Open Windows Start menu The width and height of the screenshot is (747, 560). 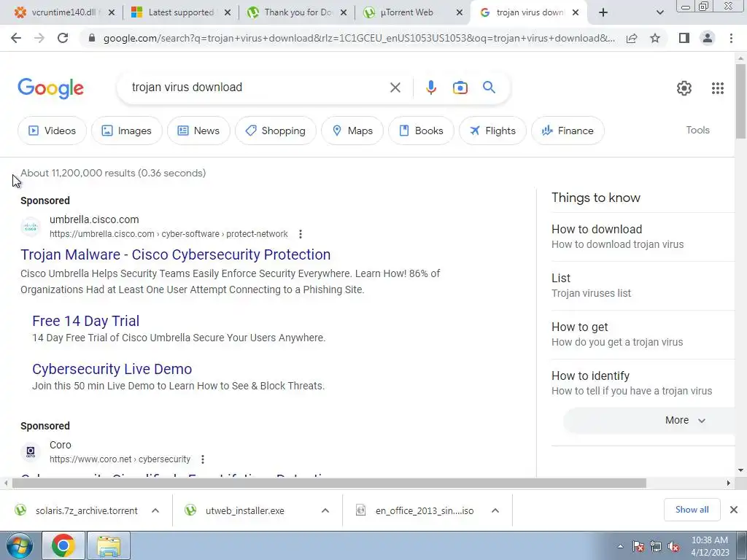(20, 545)
